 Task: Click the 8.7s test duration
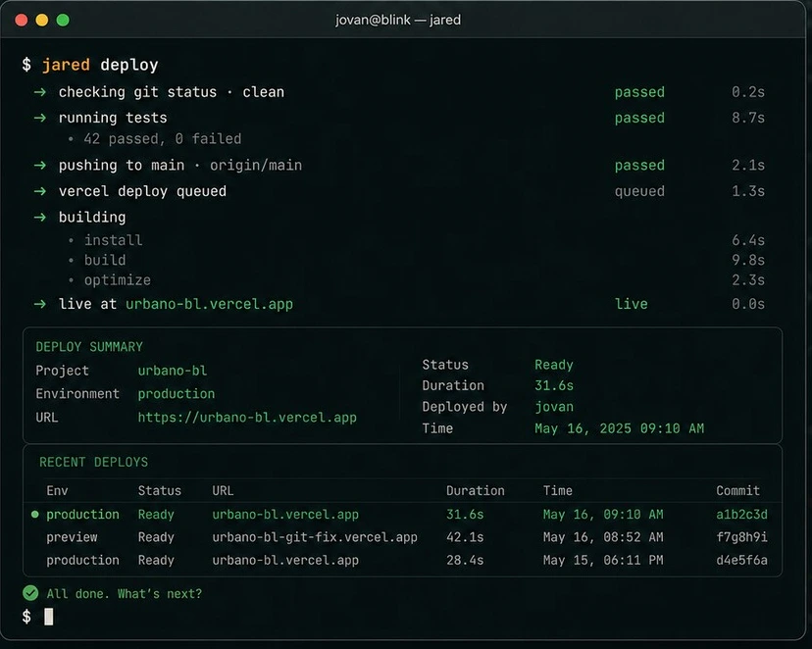(748, 118)
